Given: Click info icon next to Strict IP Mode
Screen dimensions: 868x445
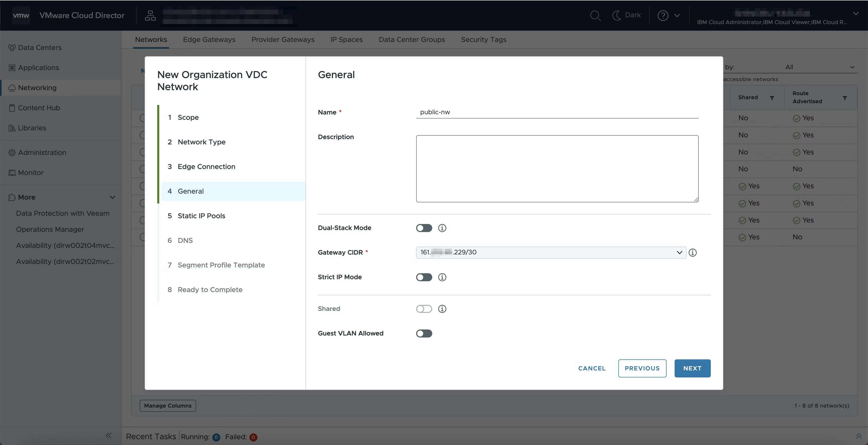Looking at the screenshot, I should pos(442,277).
